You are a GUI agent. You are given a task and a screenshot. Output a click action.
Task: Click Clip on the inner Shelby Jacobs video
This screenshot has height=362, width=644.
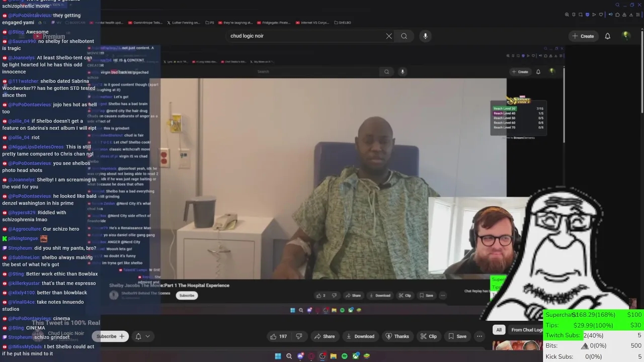pos(405,296)
